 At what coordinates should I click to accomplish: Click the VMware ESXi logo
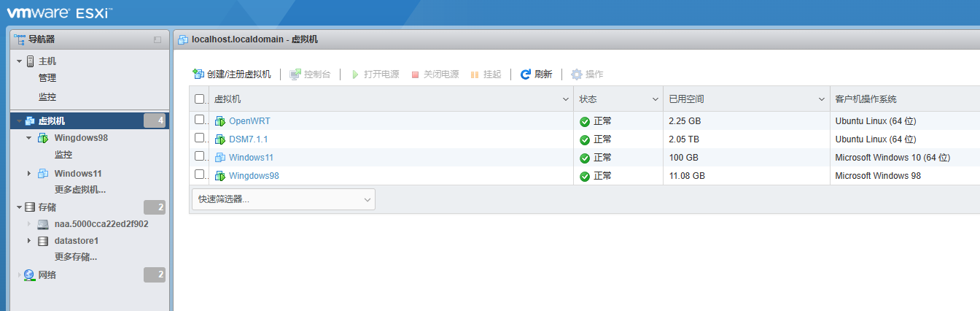pyautogui.click(x=61, y=12)
